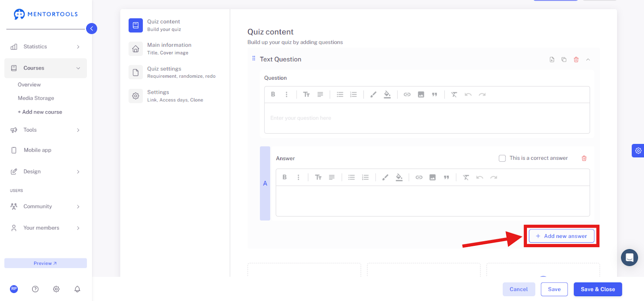Screen dimensions: 644x301
Task: Open text alignment in Answer editor toolbar
Action: pyautogui.click(x=332, y=177)
